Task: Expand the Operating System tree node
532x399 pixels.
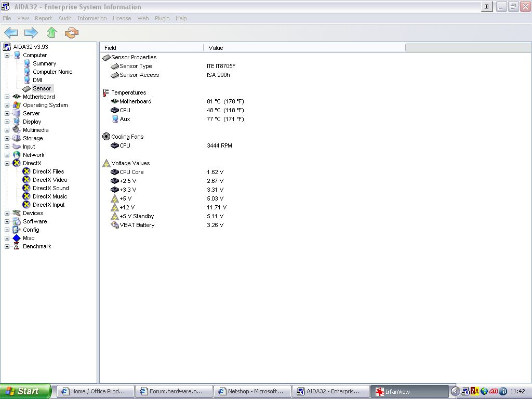Action: (x=7, y=105)
